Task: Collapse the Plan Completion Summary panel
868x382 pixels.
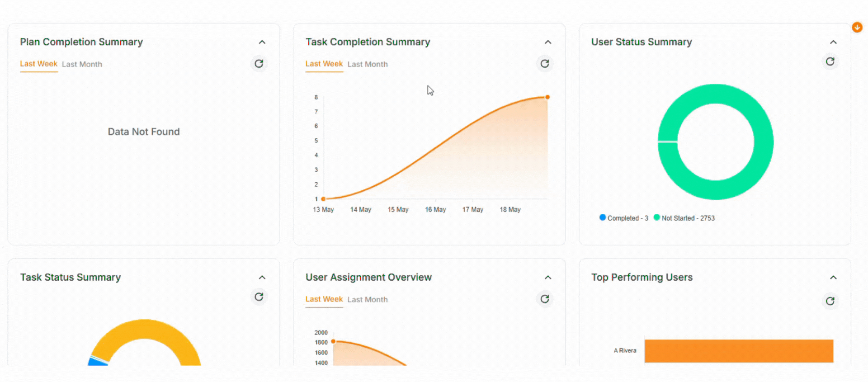Action: (262, 42)
